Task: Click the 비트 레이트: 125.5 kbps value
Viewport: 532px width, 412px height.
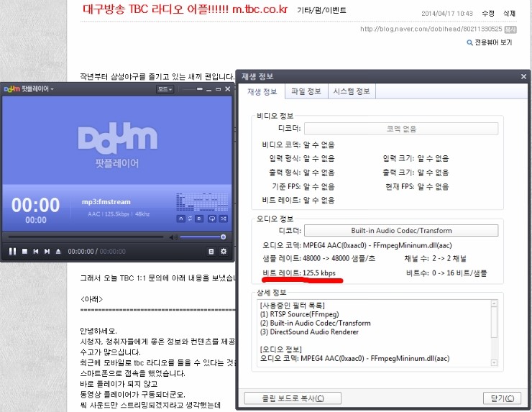Action: pos(299,273)
